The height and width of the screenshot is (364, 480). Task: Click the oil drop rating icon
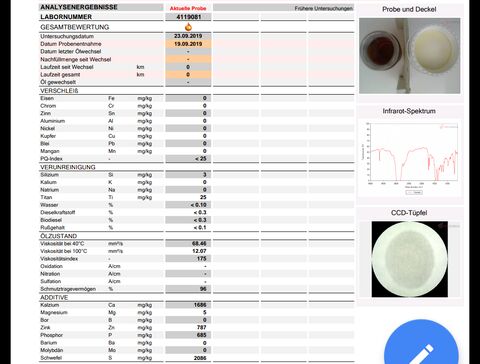click(188, 27)
